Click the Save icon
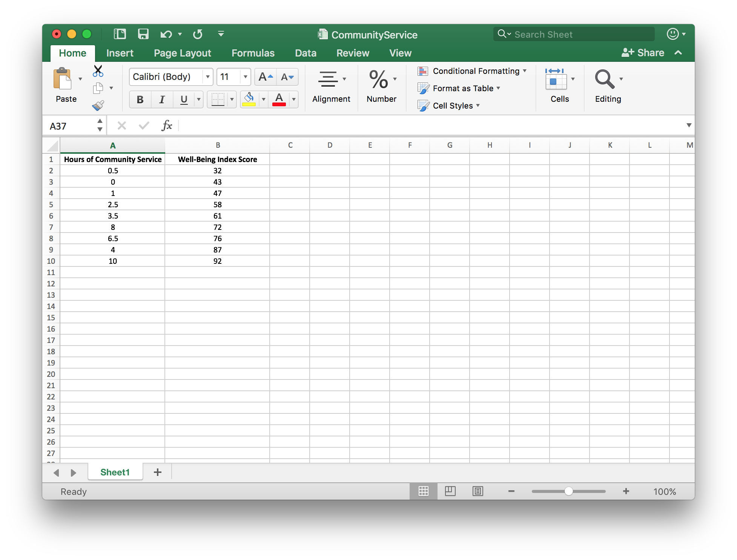This screenshot has height=560, width=737. point(143,34)
